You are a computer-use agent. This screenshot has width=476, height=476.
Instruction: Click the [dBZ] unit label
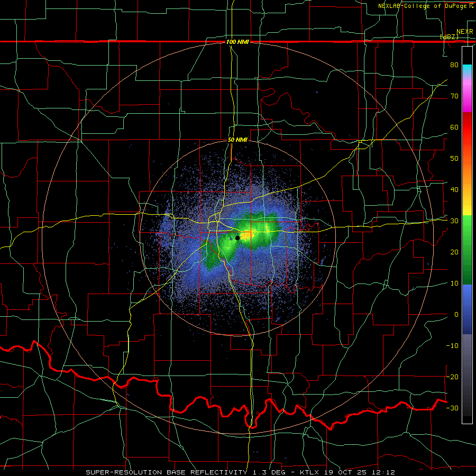click(x=449, y=36)
